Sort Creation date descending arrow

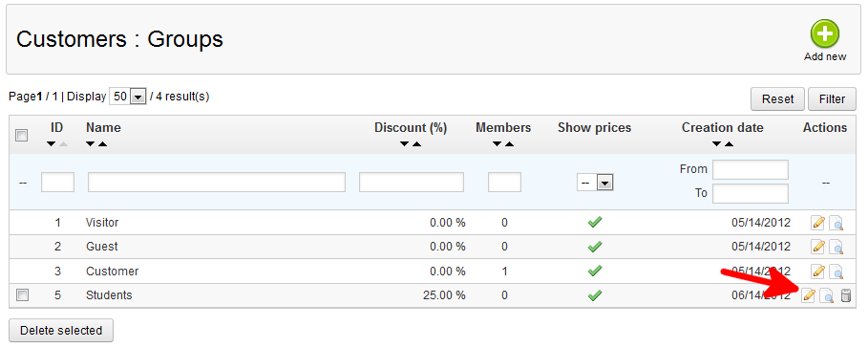point(717,144)
